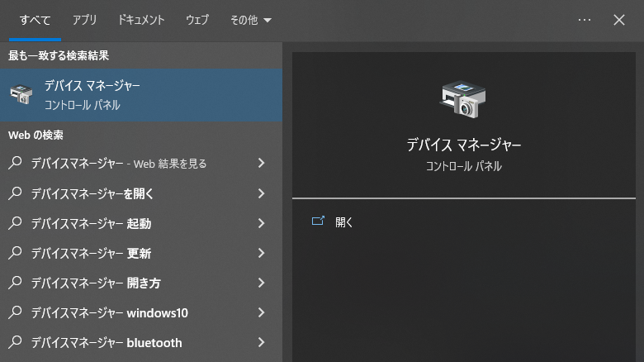Click the open-window icon beside 開く
Viewport: 644px width, 362px height.
(x=318, y=221)
